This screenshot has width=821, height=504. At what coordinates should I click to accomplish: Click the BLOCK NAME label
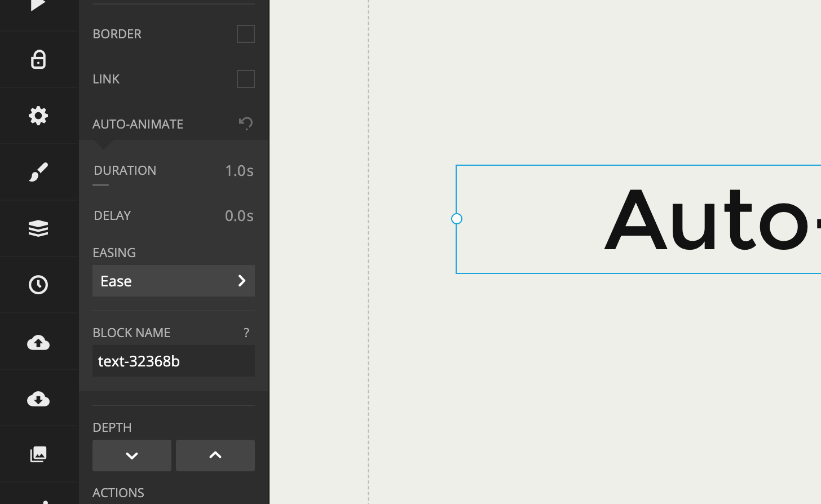pos(131,333)
